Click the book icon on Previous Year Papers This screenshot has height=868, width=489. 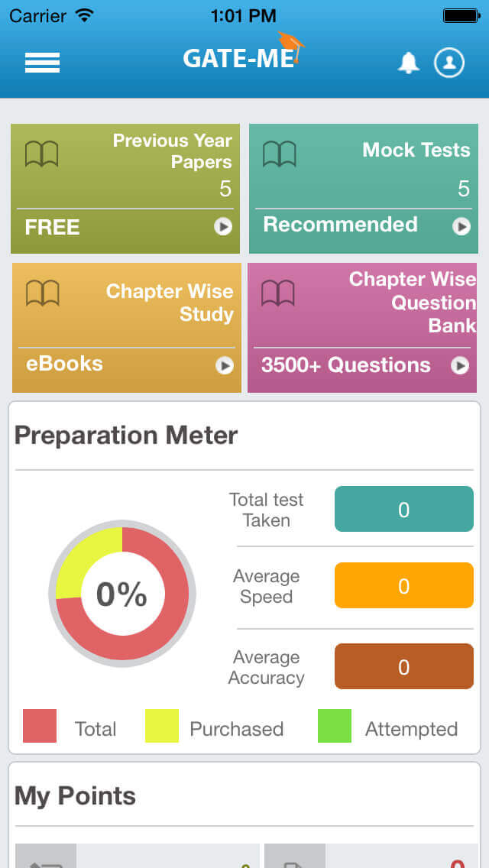point(44,153)
